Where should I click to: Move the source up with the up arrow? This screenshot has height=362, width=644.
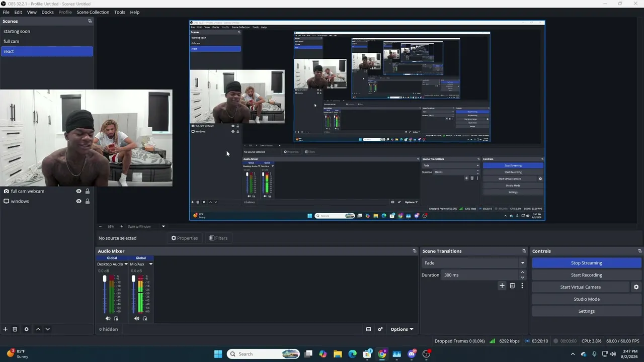(x=38, y=329)
